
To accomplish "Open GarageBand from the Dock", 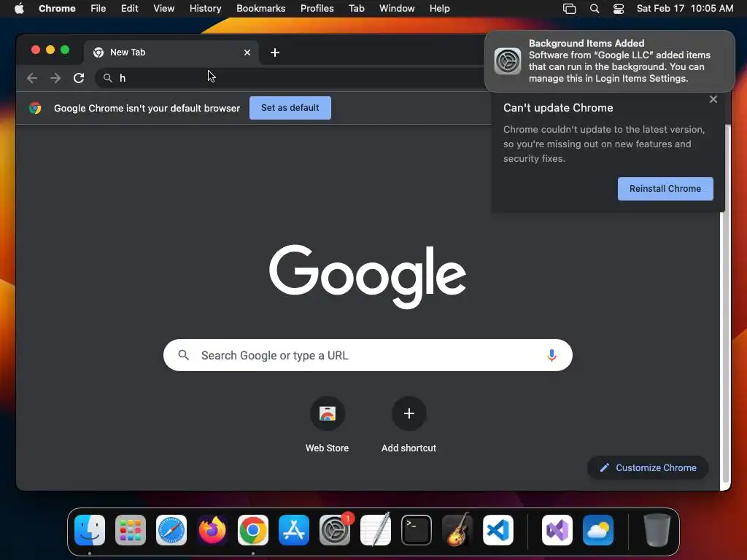I will tap(457, 530).
